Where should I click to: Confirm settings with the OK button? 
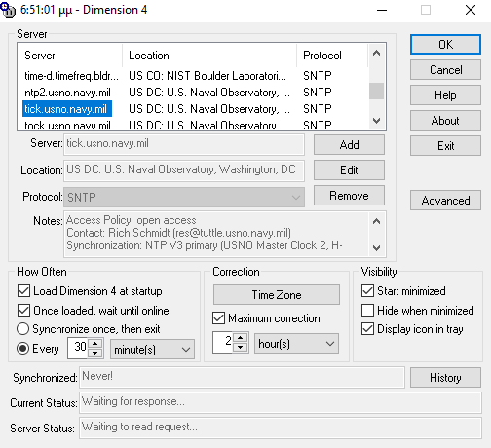(x=445, y=44)
